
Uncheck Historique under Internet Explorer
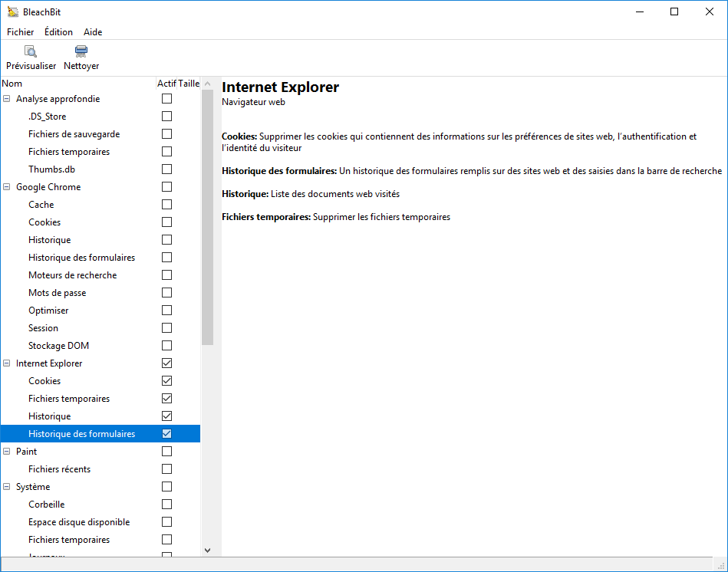(x=166, y=416)
